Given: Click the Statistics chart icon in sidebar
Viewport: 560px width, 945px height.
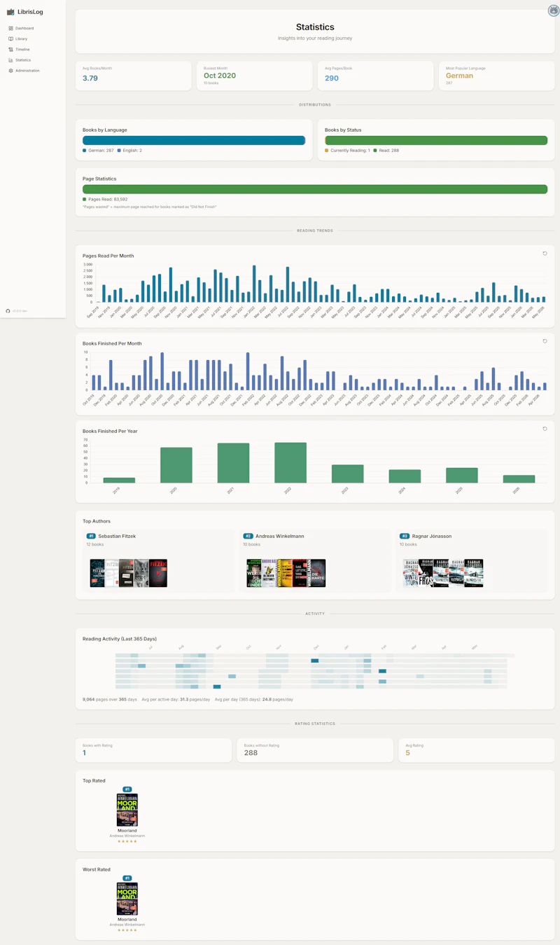Looking at the screenshot, I should [10, 60].
